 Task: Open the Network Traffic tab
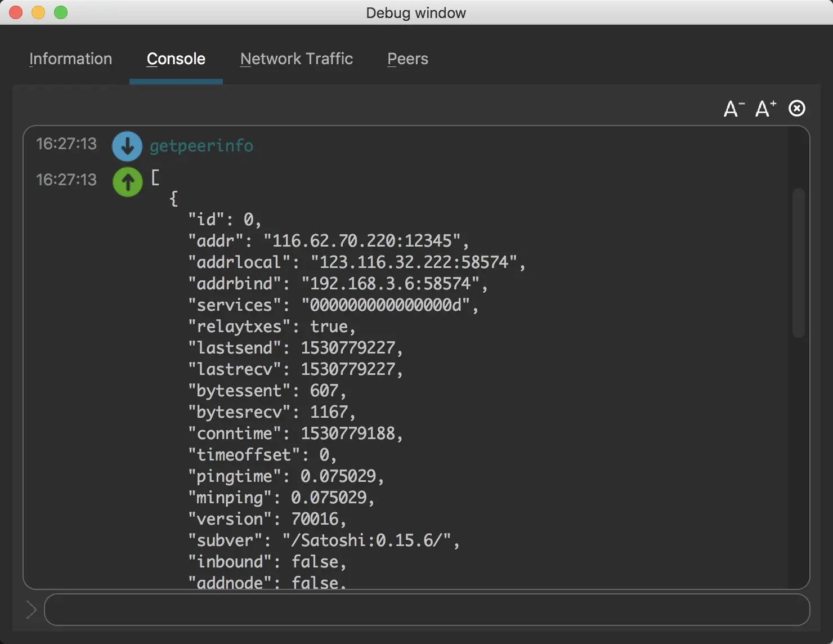[297, 59]
